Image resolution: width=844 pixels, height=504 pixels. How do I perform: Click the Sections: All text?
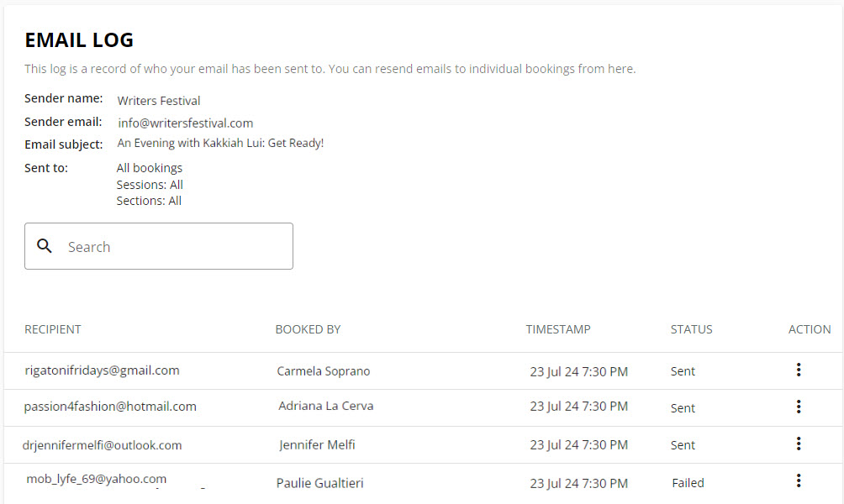point(149,201)
